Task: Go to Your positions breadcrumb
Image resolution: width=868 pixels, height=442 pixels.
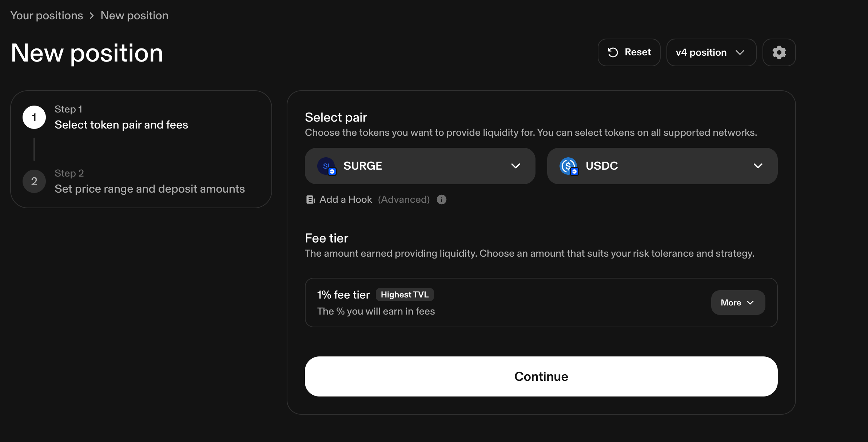Action: (47, 16)
